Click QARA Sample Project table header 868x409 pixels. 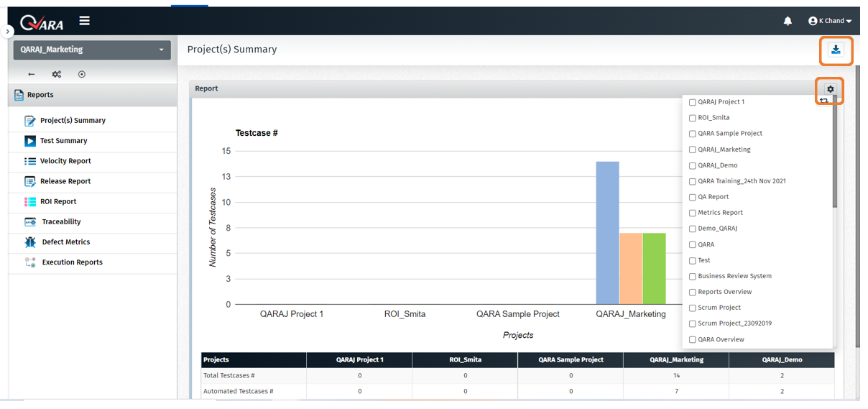[571, 360]
